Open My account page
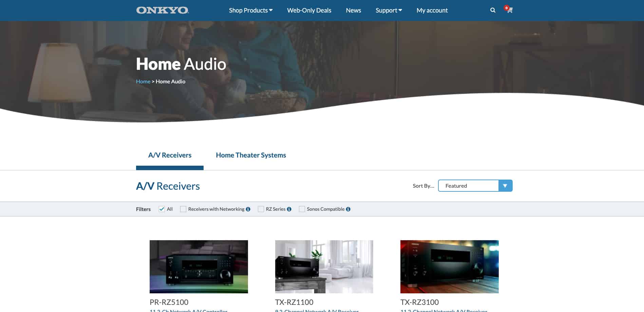Screen dimensions: 644x312 click(x=432, y=10)
